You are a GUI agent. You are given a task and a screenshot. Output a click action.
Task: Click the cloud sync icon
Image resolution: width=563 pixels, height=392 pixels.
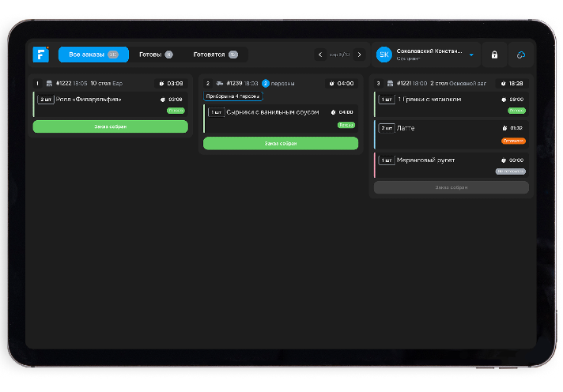[520, 55]
